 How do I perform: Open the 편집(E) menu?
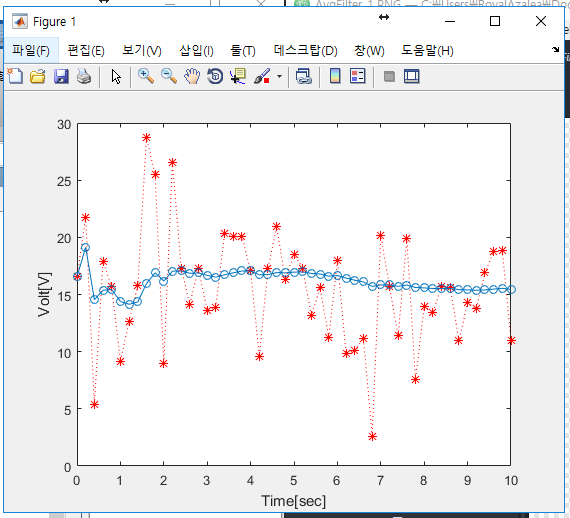point(86,51)
